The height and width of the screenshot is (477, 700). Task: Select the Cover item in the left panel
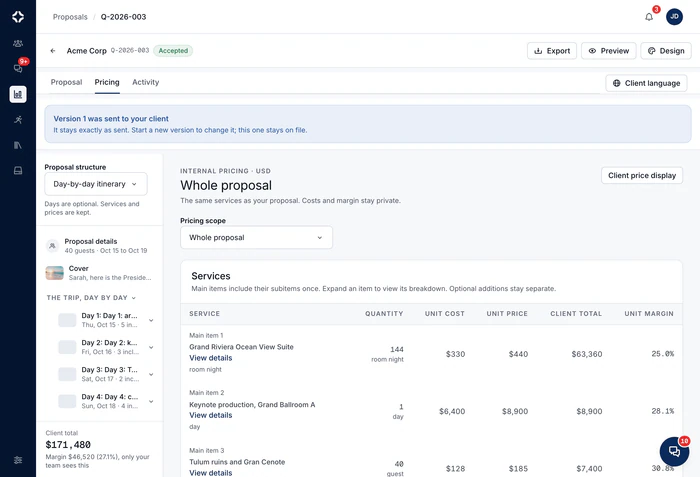click(x=99, y=272)
